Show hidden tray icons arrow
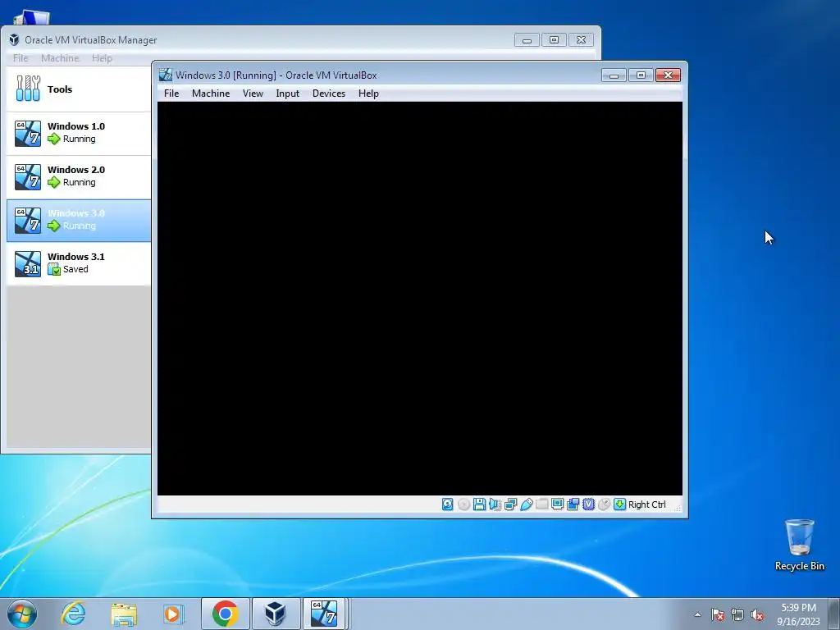This screenshot has height=630, width=840. point(697,614)
